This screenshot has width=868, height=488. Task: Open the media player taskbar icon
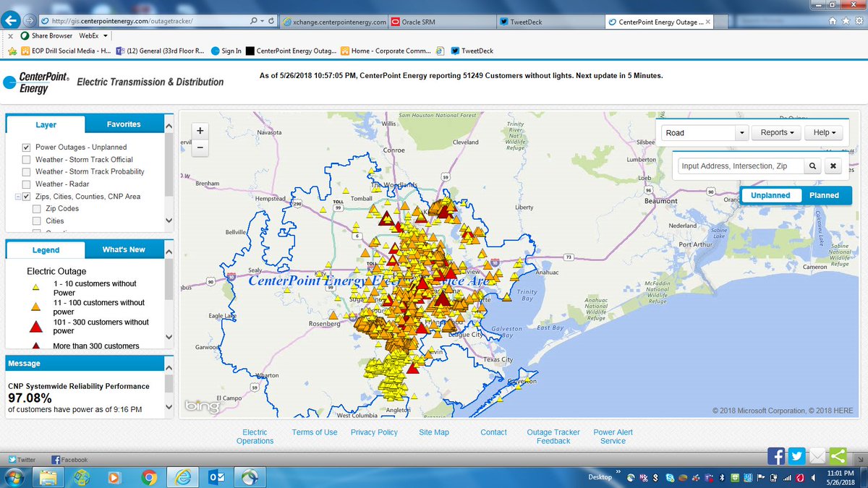coord(115,477)
